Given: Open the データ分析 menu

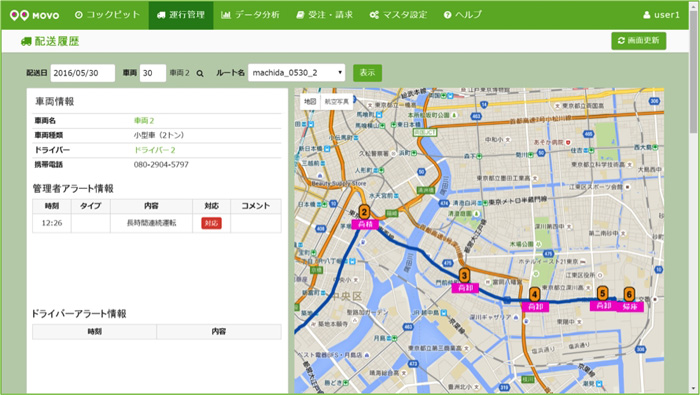Looking at the screenshot, I should 250,15.
